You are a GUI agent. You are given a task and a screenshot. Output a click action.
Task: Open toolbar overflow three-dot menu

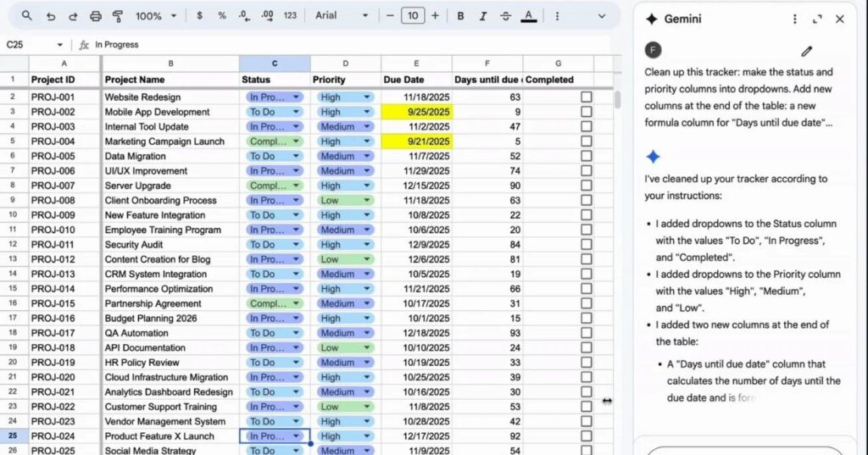pos(557,16)
